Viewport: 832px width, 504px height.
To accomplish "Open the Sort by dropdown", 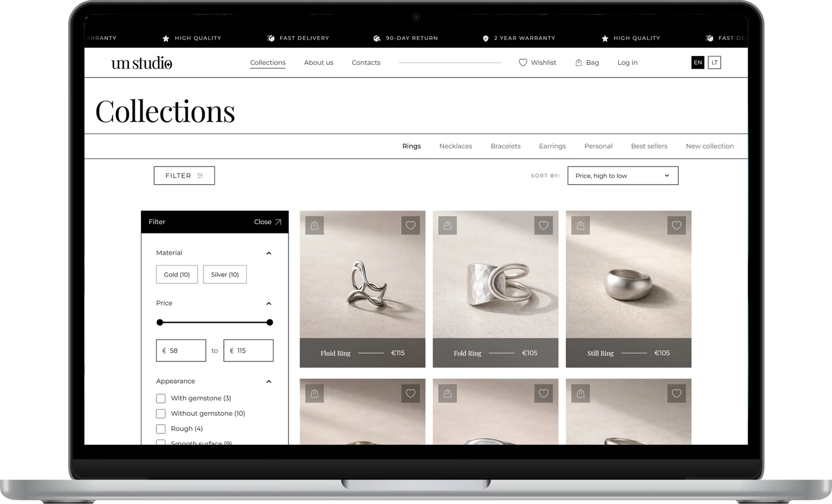I will [623, 176].
